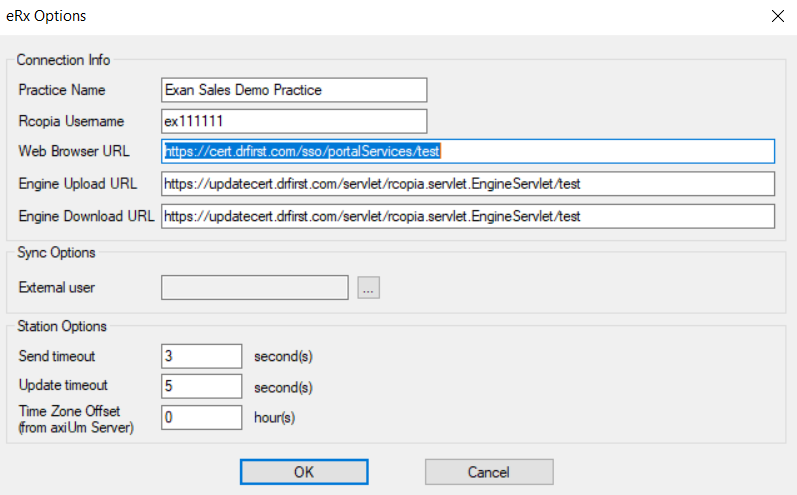This screenshot has height=495, width=797.
Task: Select the Update timeout value field
Action: pos(201,386)
